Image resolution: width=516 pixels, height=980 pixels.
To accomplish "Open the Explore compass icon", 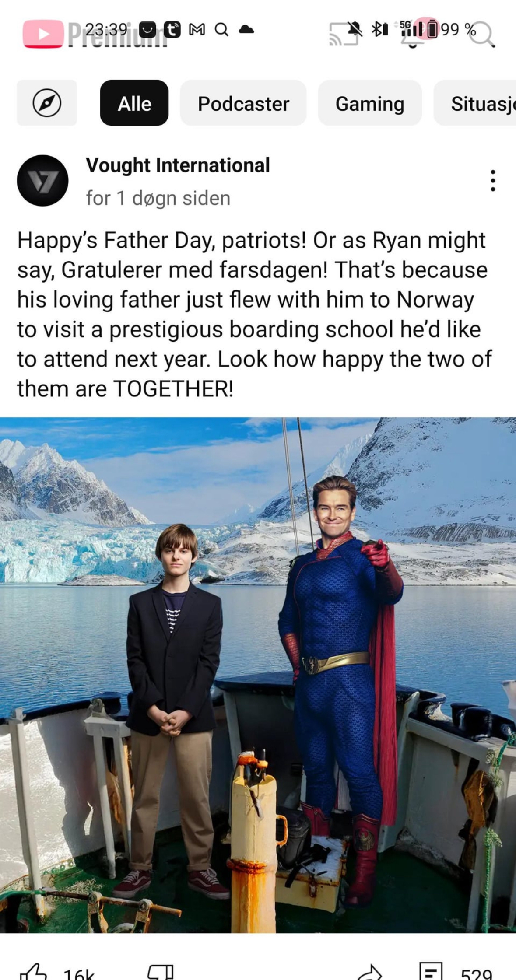I will pyautogui.click(x=47, y=103).
